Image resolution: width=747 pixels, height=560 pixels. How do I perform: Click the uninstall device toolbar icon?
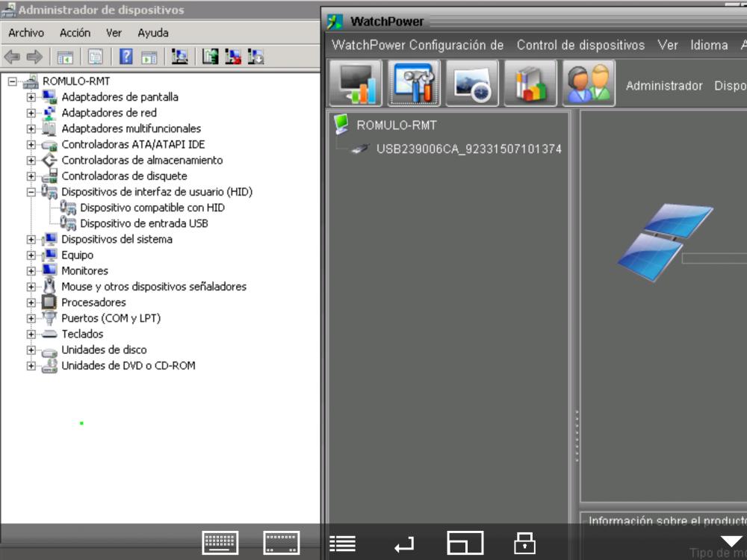[x=233, y=57]
